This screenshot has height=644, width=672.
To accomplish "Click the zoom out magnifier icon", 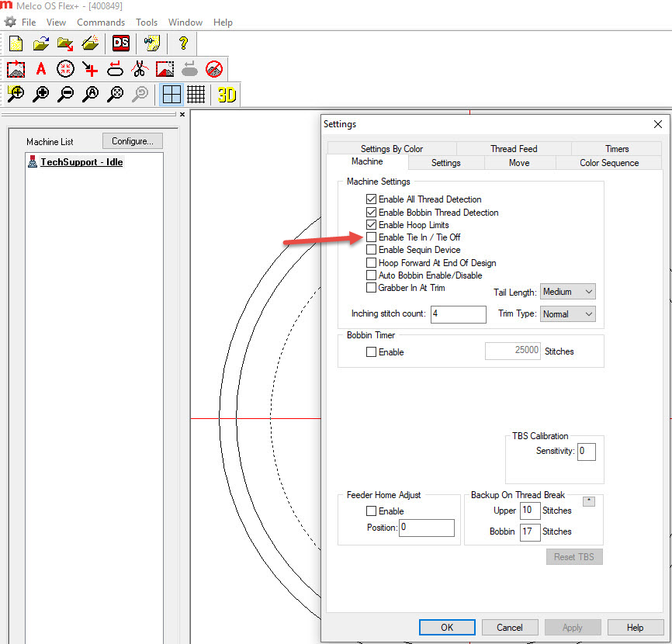I will point(66,95).
